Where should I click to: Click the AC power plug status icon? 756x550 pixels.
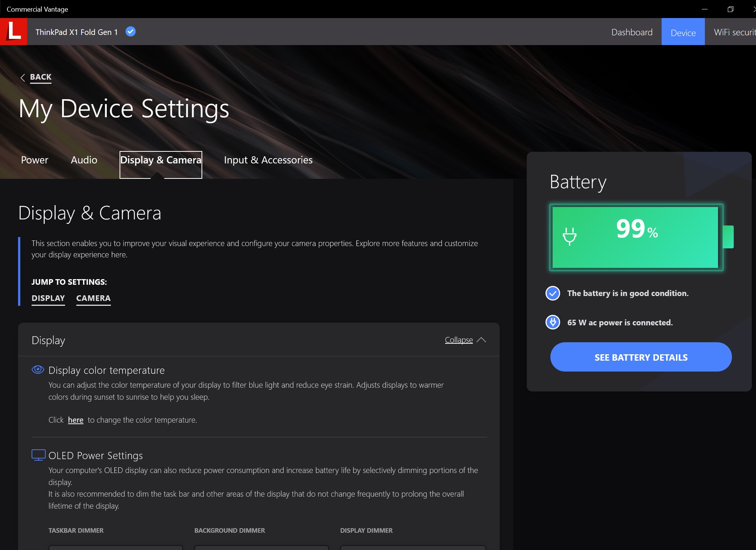(x=553, y=322)
